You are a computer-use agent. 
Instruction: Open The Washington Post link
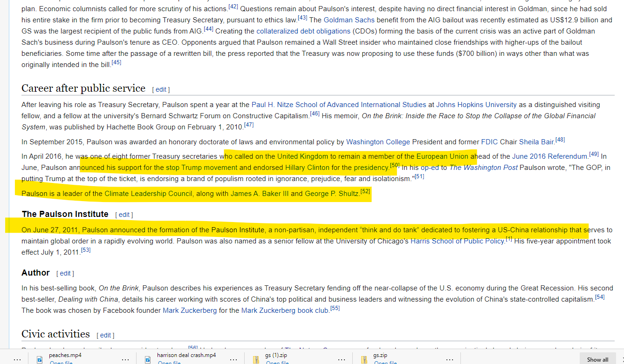click(483, 167)
